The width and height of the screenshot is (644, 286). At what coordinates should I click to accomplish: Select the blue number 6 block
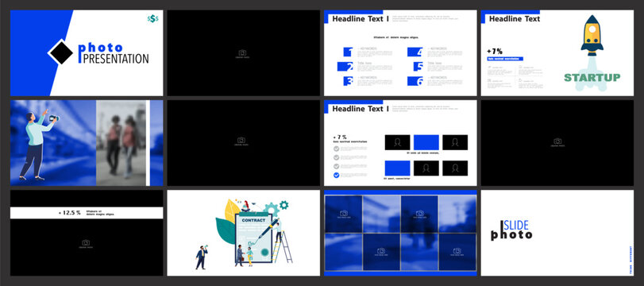tap(415, 81)
